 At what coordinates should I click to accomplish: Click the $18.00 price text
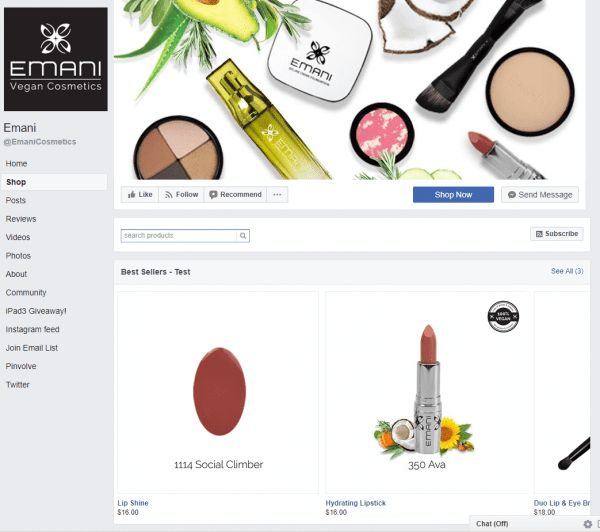coord(544,512)
